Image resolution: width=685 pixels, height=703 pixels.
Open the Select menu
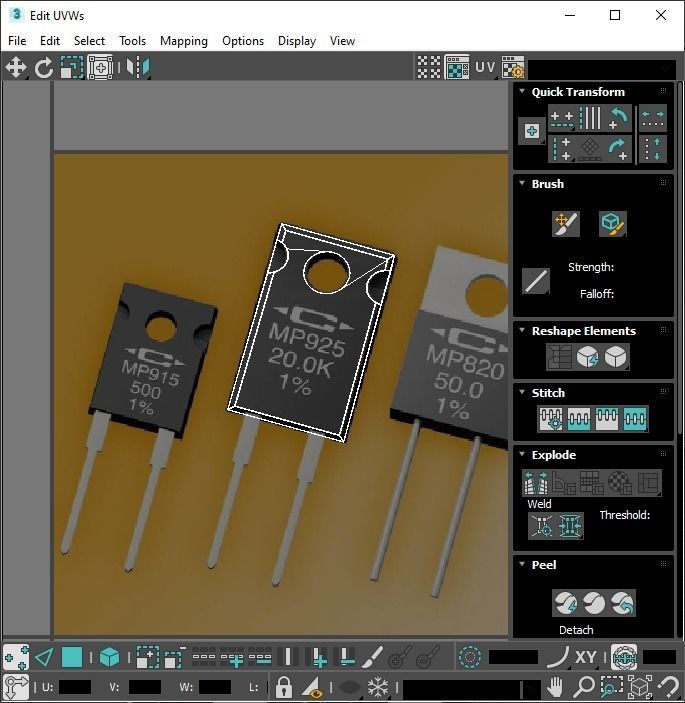coord(89,41)
